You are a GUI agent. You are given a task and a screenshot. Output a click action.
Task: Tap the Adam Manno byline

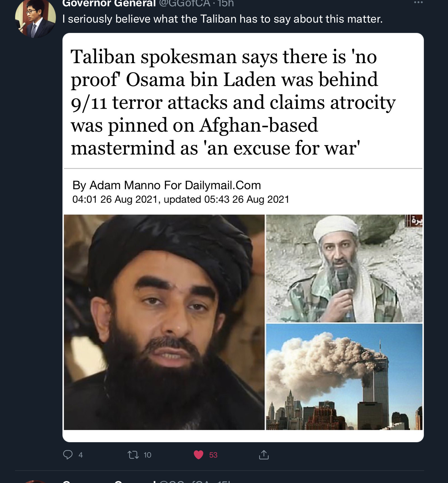pyautogui.click(x=167, y=185)
